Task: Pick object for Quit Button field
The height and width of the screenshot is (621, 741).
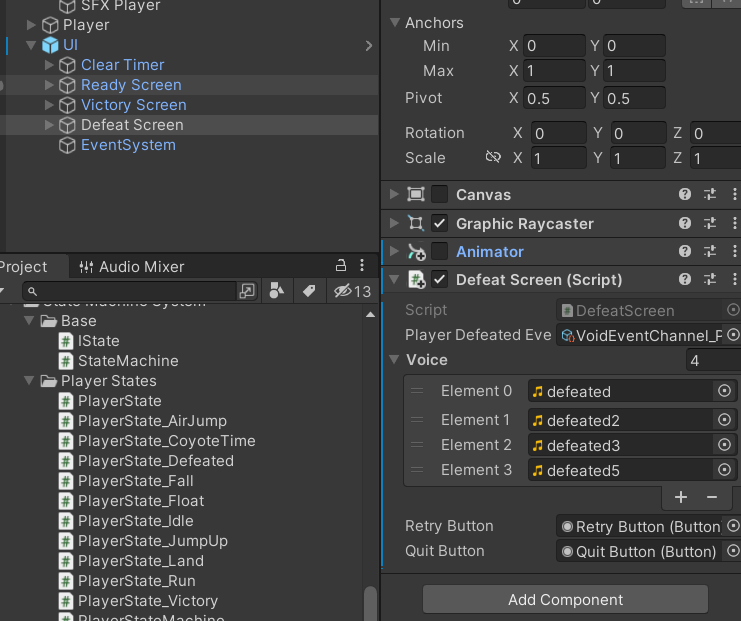Action: point(732,551)
